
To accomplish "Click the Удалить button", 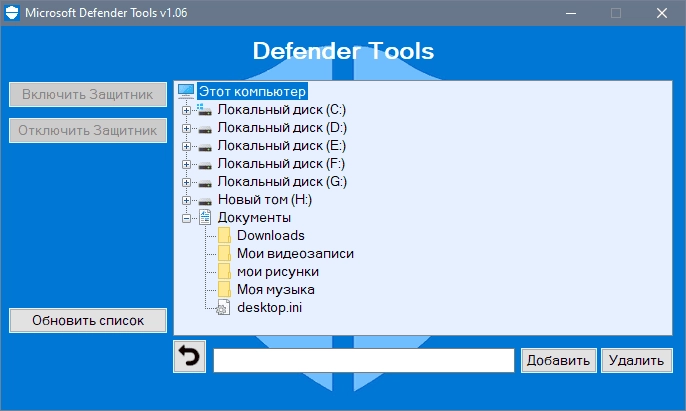I will pos(637,360).
